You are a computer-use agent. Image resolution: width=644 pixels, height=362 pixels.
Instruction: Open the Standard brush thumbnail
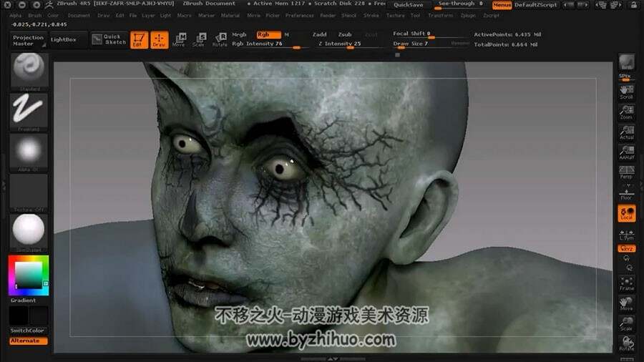[29, 70]
